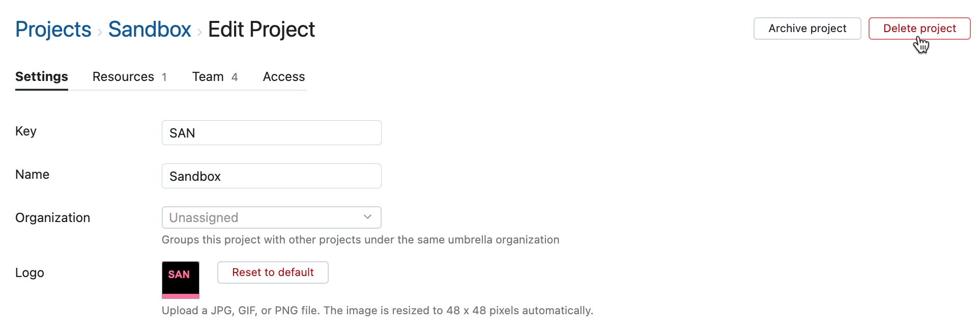The width and height of the screenshot is (980, 329).
Task: Click the SAN project logo image
Action: pyautogui.click(x=180, y=280)
